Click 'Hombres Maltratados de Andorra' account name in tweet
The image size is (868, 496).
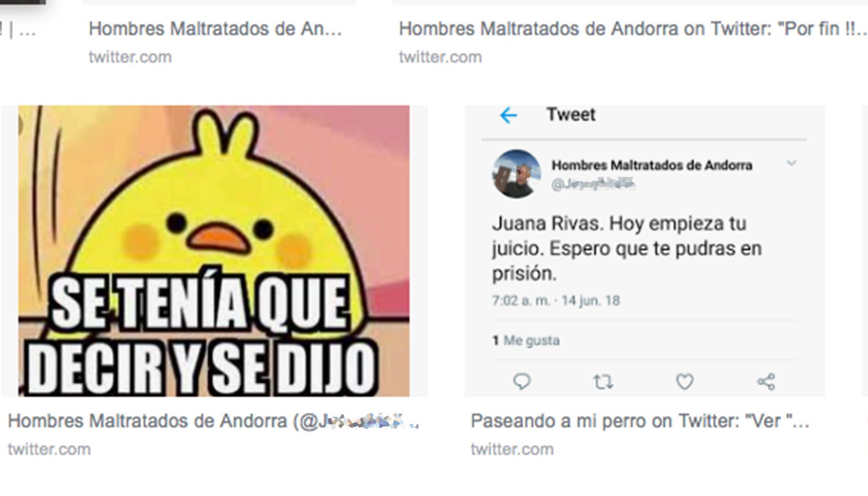[x=652, y=165]
